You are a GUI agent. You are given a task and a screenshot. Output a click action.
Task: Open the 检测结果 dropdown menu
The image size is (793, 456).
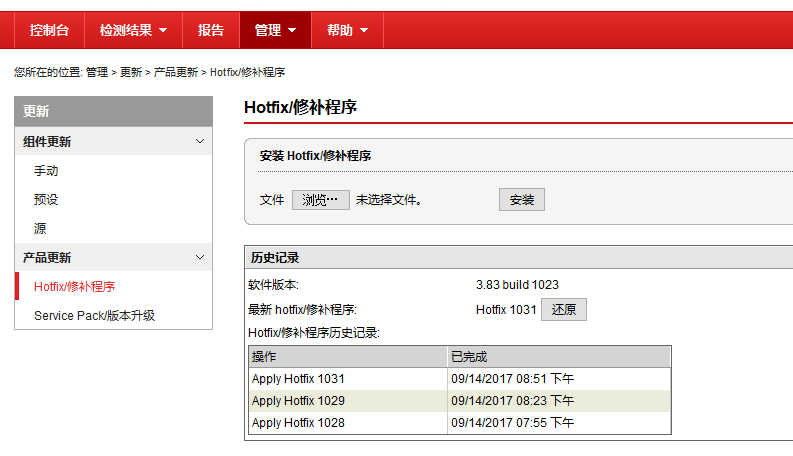pos(133,30)
